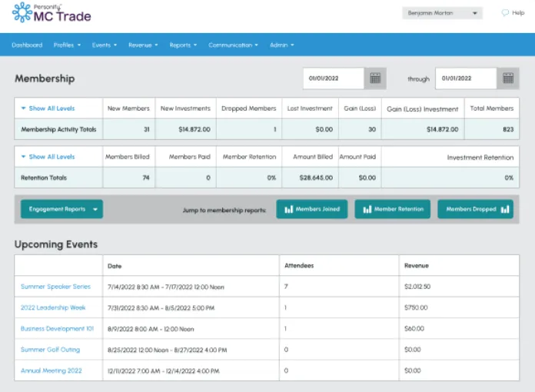Image resolution: width=535 pixels, height=392 pixels.
Task: Expand Show All Levels in Retention table
Action: [x=48, y=157]
